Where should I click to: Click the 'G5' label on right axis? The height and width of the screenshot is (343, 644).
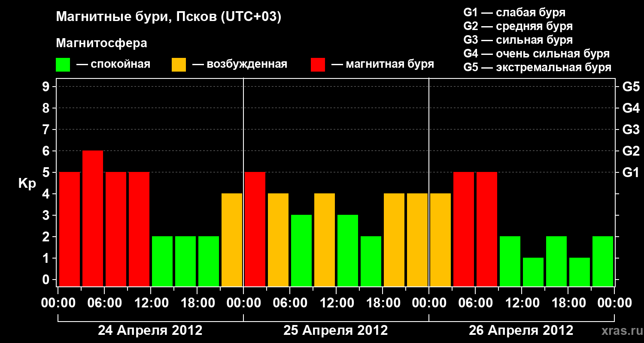[x=631, y=87]
